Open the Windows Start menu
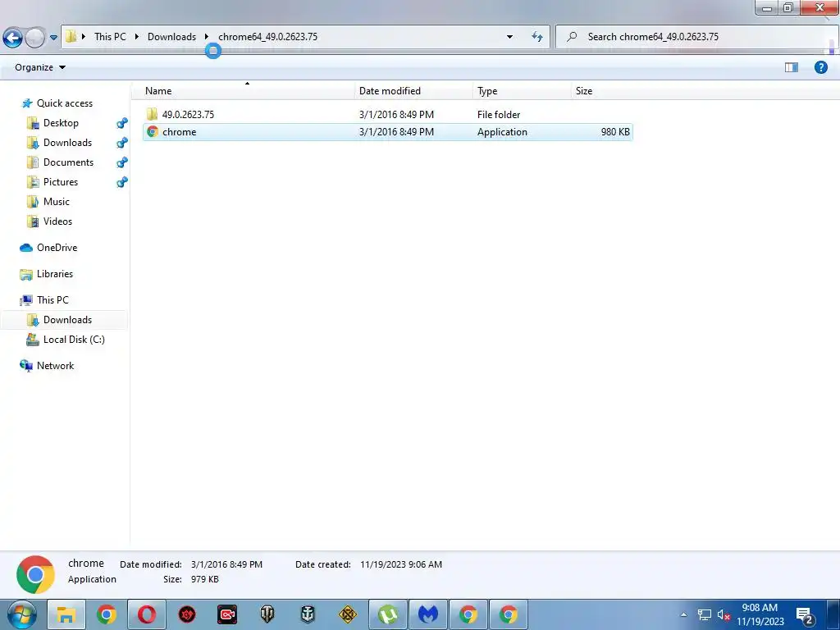The width and height of the screenshot is (840, 630). [x=21, y=614]
